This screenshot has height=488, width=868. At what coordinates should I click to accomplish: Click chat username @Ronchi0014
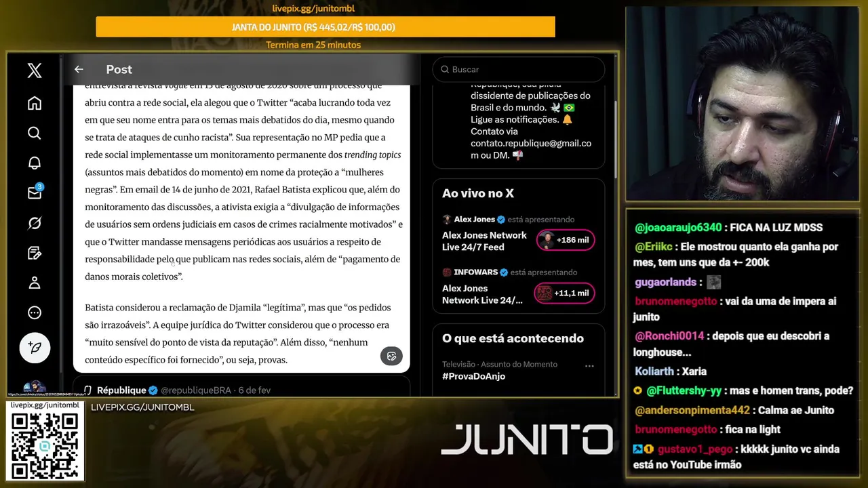point(669,336)
